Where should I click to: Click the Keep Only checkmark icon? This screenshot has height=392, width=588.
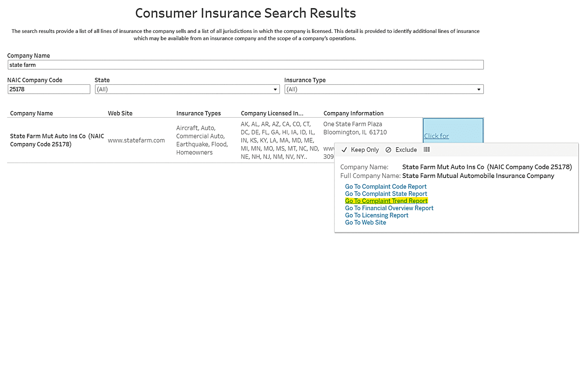344,150
